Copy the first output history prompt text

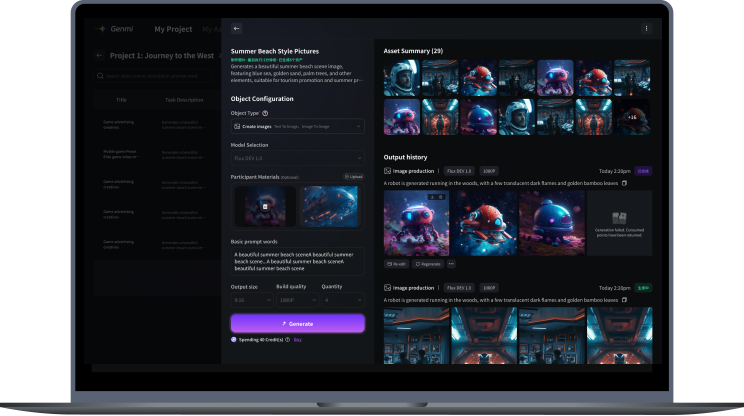(x=625, y=183)
